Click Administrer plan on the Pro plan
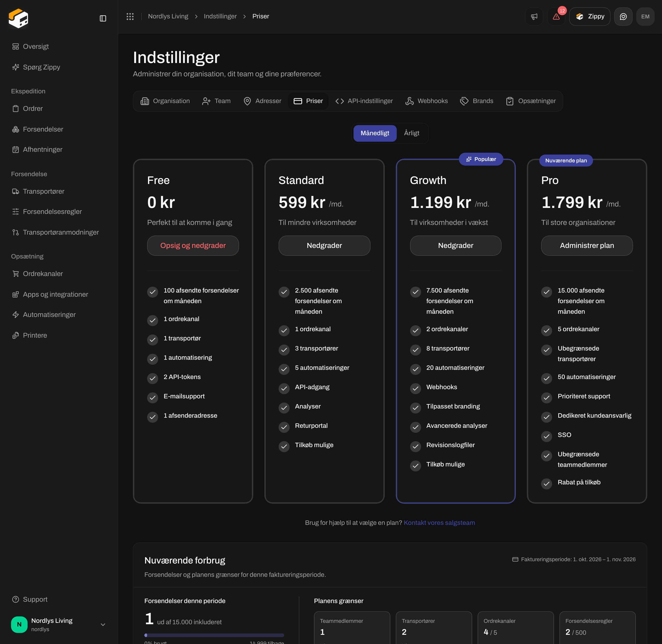Viewport: 662px width, 644px height. (x=587, y=246)
